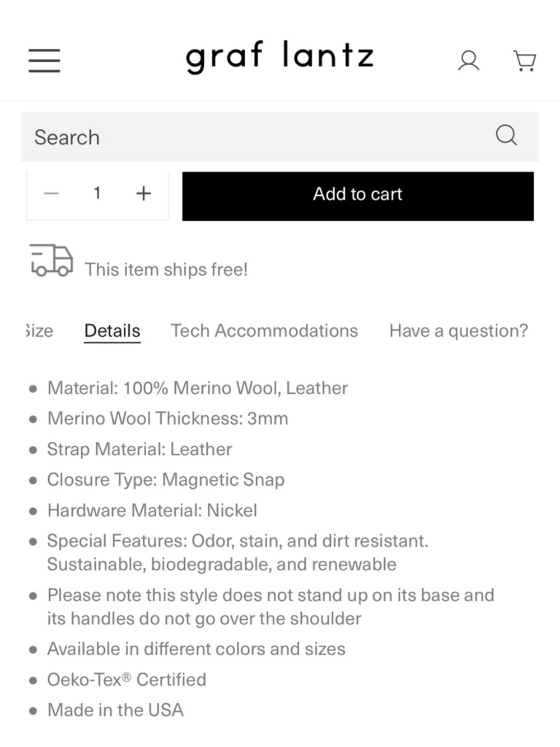Select the Details tab
Image resolution: width=560 pixels, height=747 pixels.
coord(113,331)
